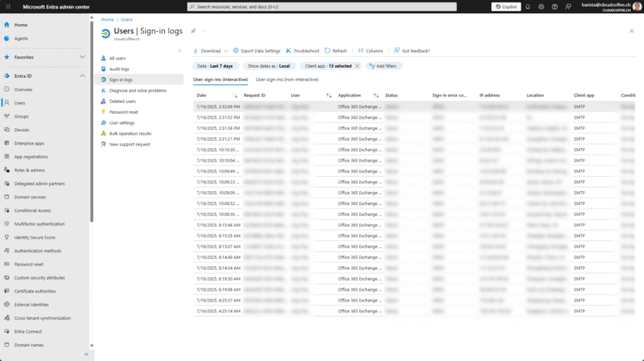This screenshot has height=361, width=644.
Task: Open App registrations in sidebar
Action: pyautogui.click(x=31, y=157)
